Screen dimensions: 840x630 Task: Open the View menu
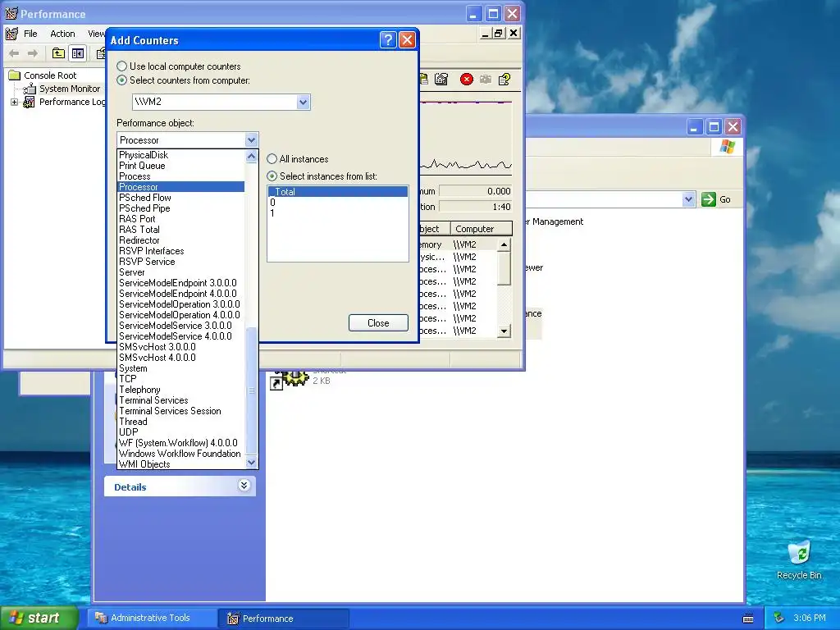[x=97, y=34]
